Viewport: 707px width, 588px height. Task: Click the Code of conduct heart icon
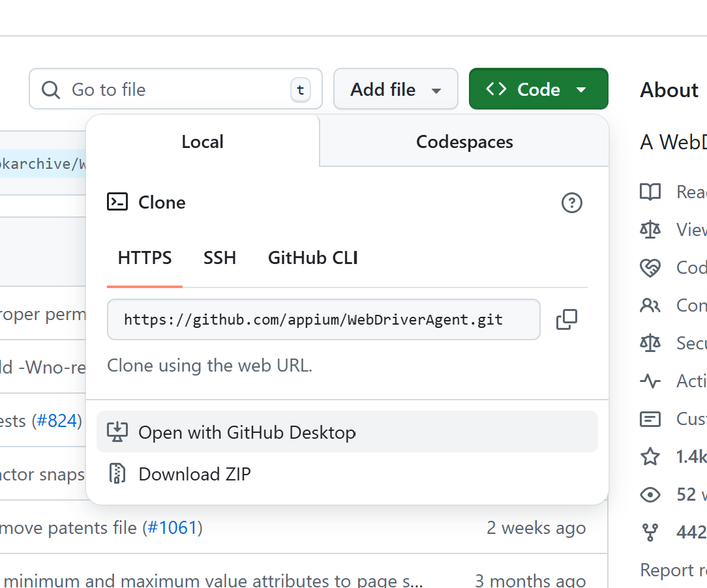click(x=650, y=268)
